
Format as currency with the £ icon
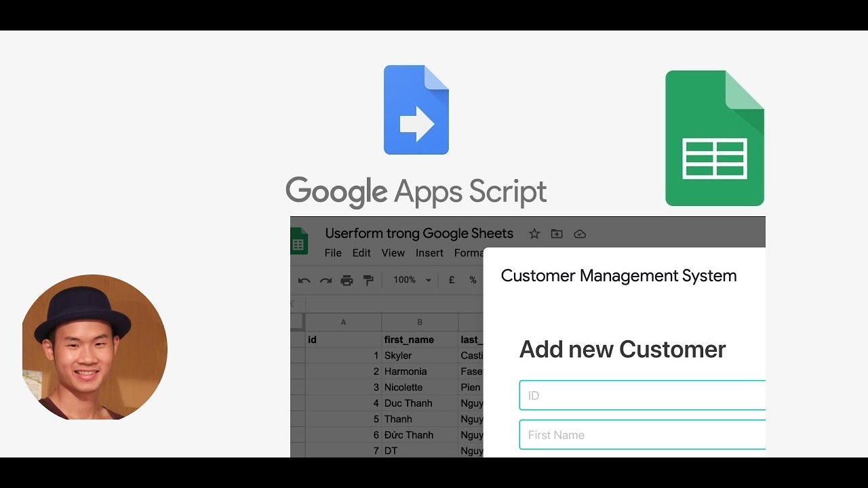pyautogui.click(x=452, y=280)
